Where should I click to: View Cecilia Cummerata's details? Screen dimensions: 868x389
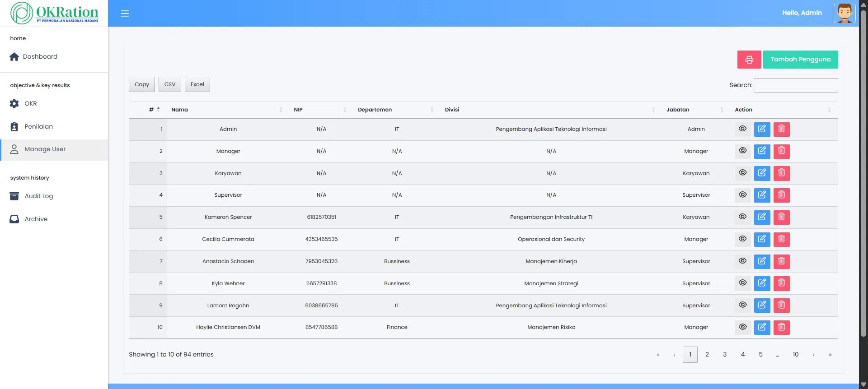pyautogui.click(x=742, y=239)
